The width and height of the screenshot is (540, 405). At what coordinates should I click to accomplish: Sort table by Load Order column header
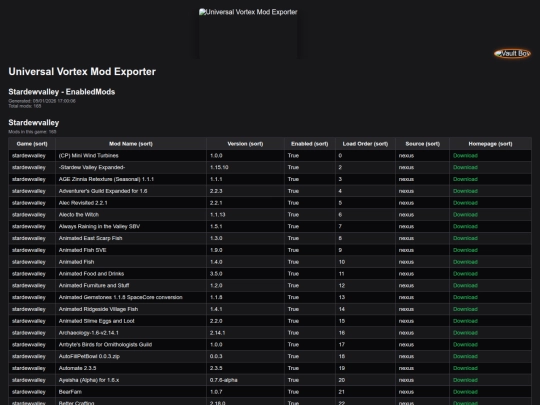click(x=365, y=144)
